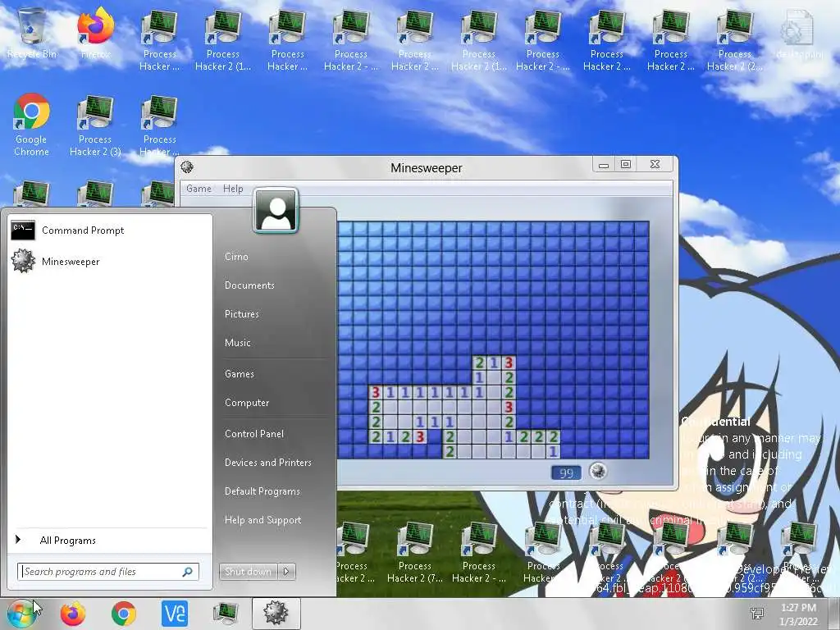
Task: Click the clock showing 1:27 PM
Action: pos(798,614)
